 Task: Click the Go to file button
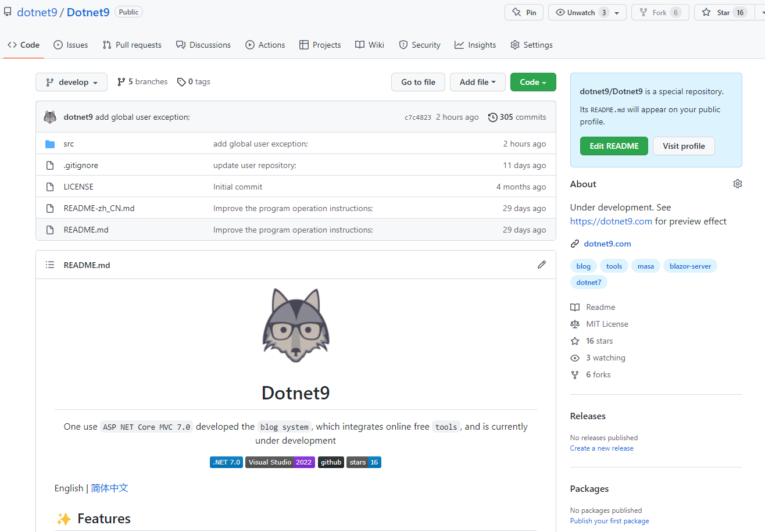point(418,82)
